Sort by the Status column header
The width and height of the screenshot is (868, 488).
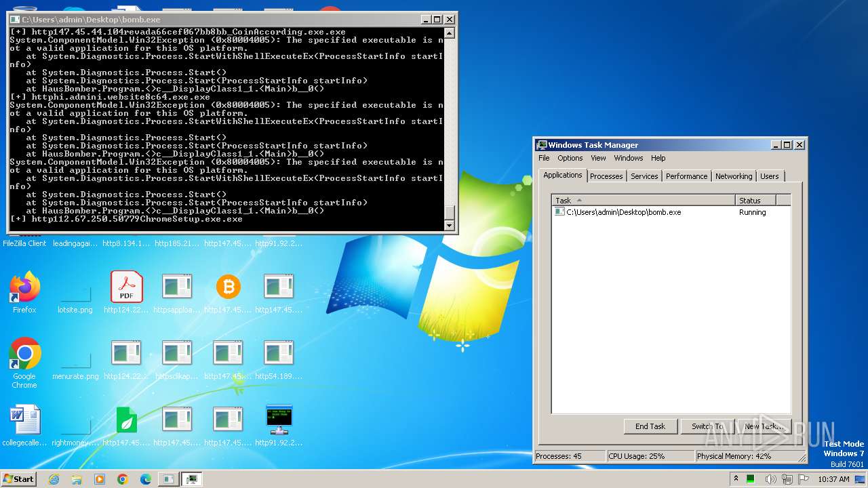pos(755,200)
